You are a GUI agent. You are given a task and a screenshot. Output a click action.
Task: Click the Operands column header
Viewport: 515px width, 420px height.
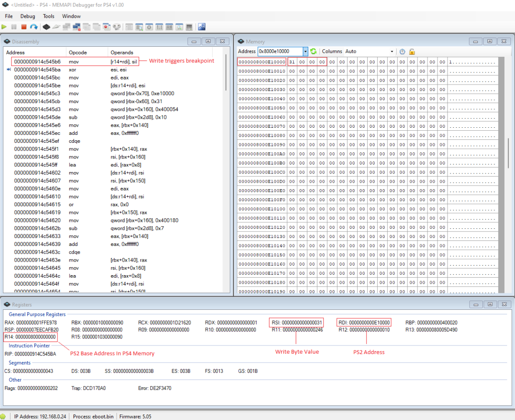pyautogui.click(x=122, y=52)
